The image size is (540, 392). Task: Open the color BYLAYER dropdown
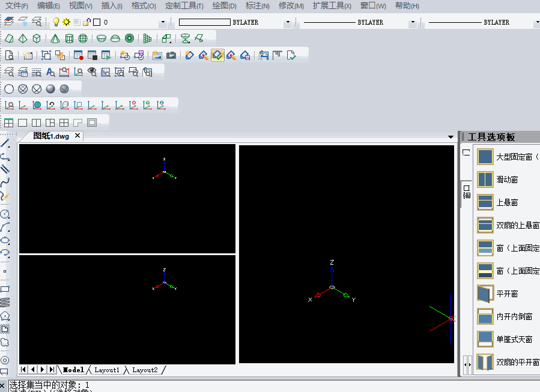[288, 22]
